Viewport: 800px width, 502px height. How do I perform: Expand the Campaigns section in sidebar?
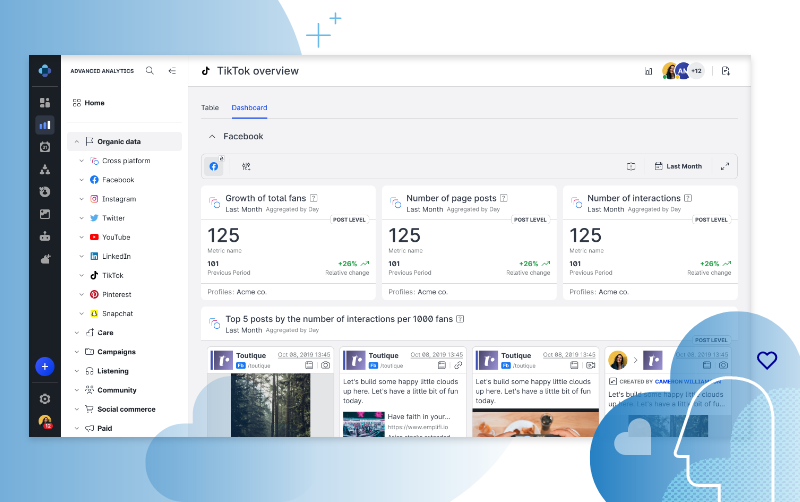76,352
